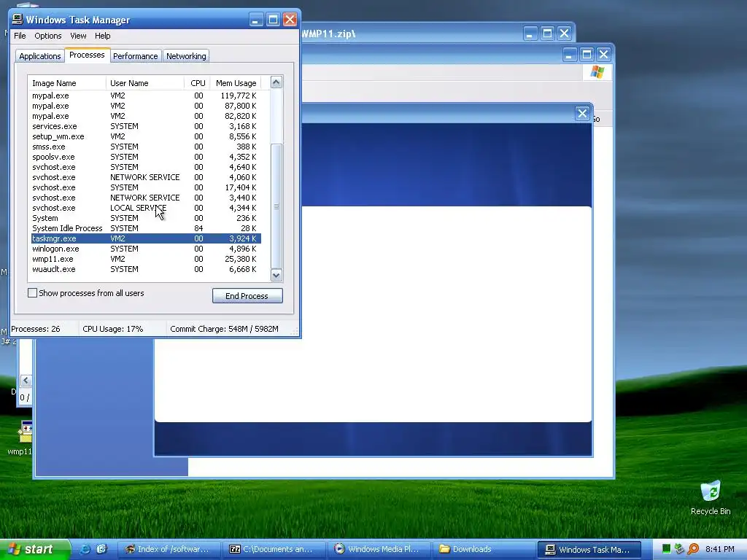
Task: Switch to the Networking tab
Action: (x=186, y=56)
